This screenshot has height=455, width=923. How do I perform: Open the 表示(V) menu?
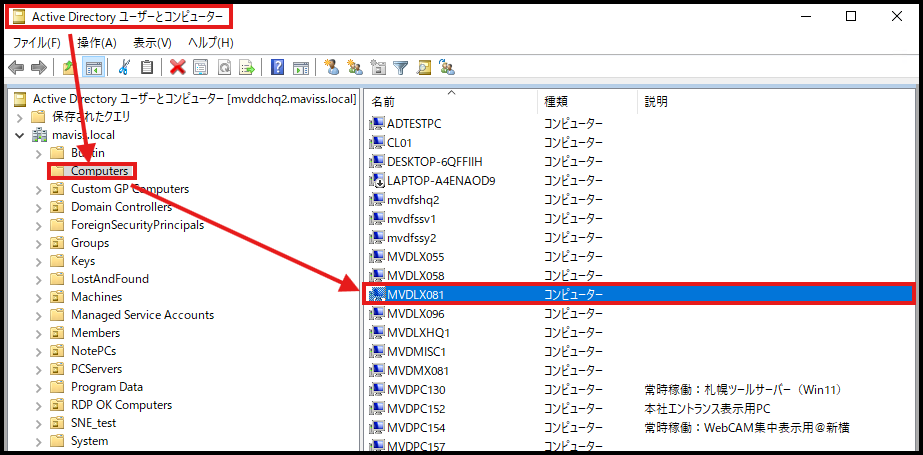point(152,43)
